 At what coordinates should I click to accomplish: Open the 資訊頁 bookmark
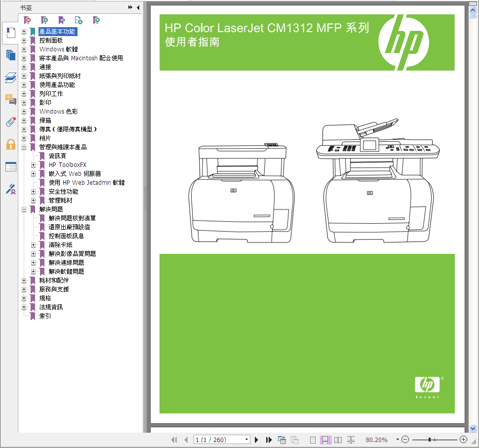57,156
